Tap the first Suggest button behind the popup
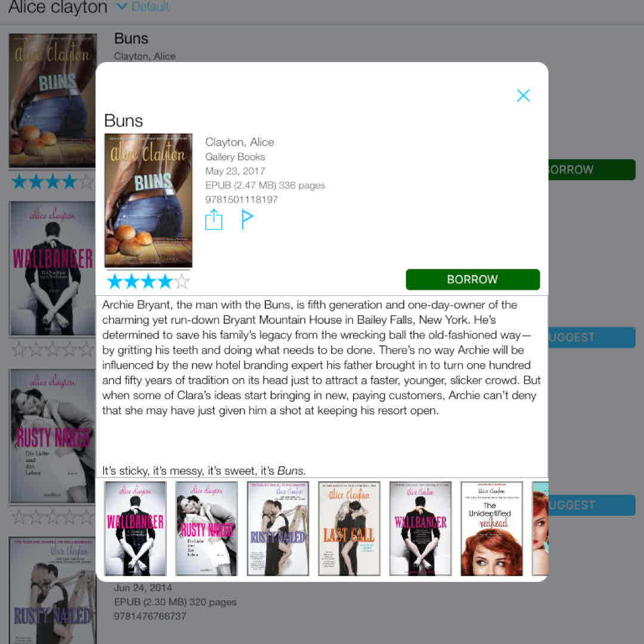Screen dimensions: 644x644 coord(592,337)
